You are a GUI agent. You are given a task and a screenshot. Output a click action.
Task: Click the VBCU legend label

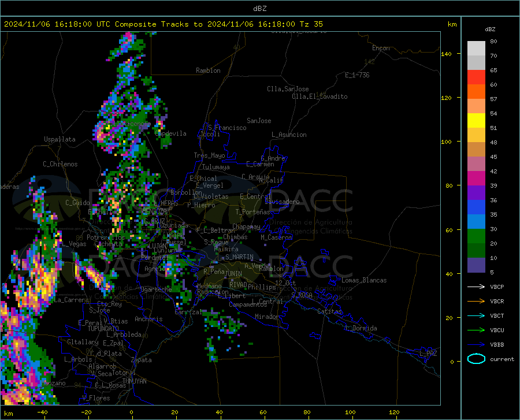(x=497, y=330)
